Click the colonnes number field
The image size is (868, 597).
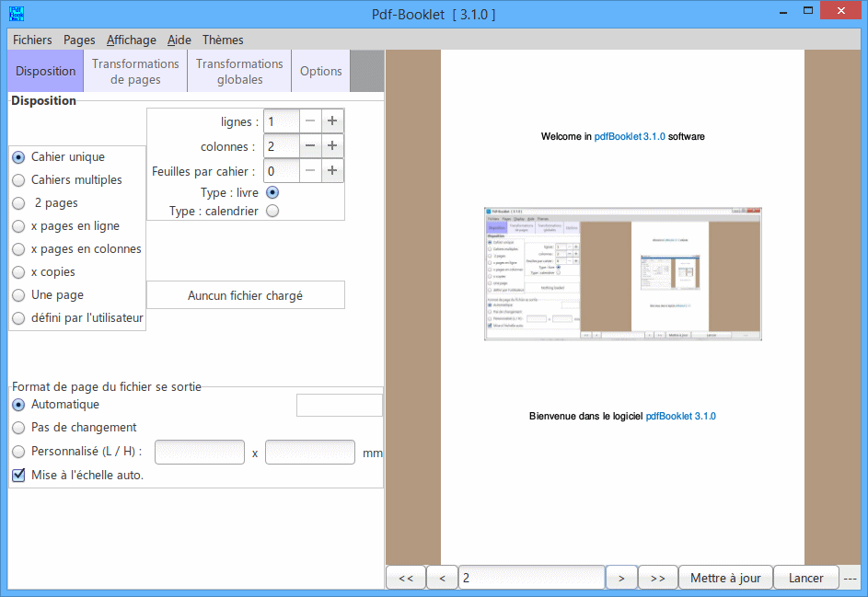(x=282, y=145)
